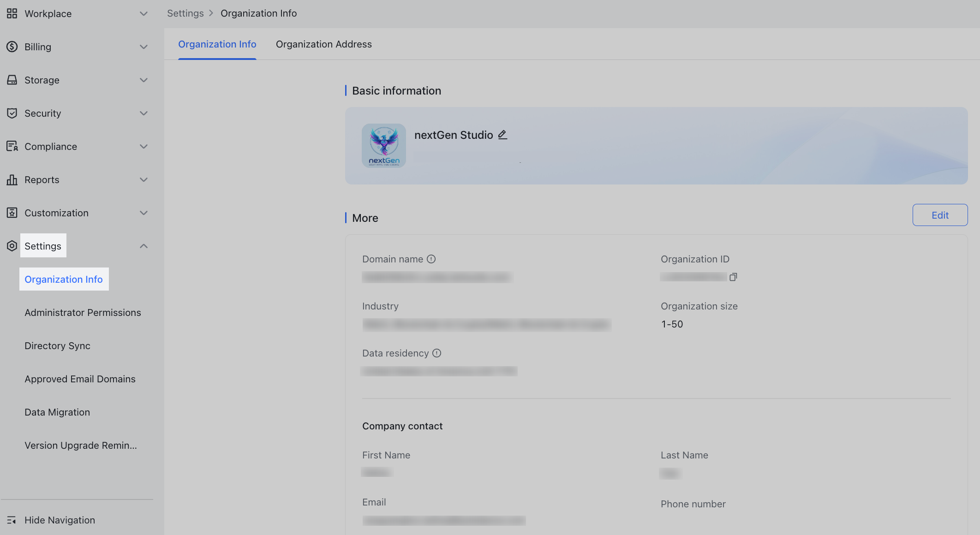
Task: Expand the Security section chevron
Action: pos(143,113)
